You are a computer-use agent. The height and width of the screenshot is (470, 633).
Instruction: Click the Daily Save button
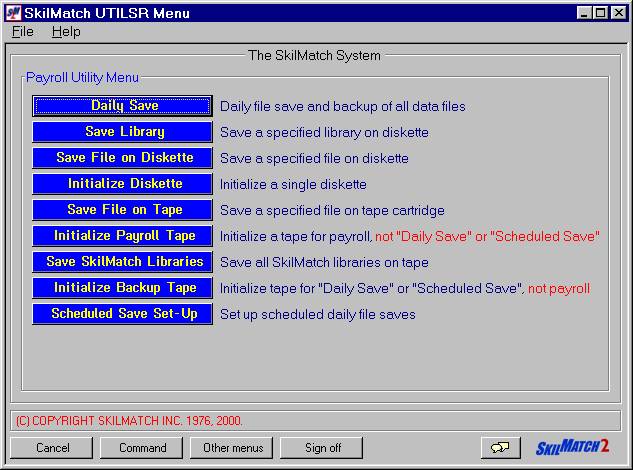click(122, 106)
